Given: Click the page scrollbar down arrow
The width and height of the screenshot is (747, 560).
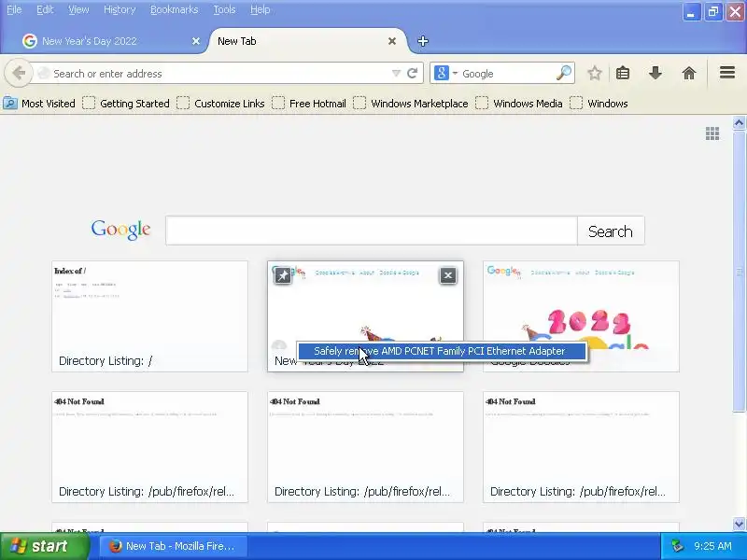Looking at the screenshot, I should (739, 524).
